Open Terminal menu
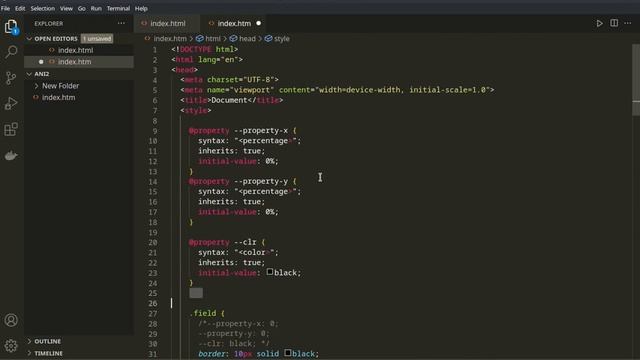 [x=118, y=8]
